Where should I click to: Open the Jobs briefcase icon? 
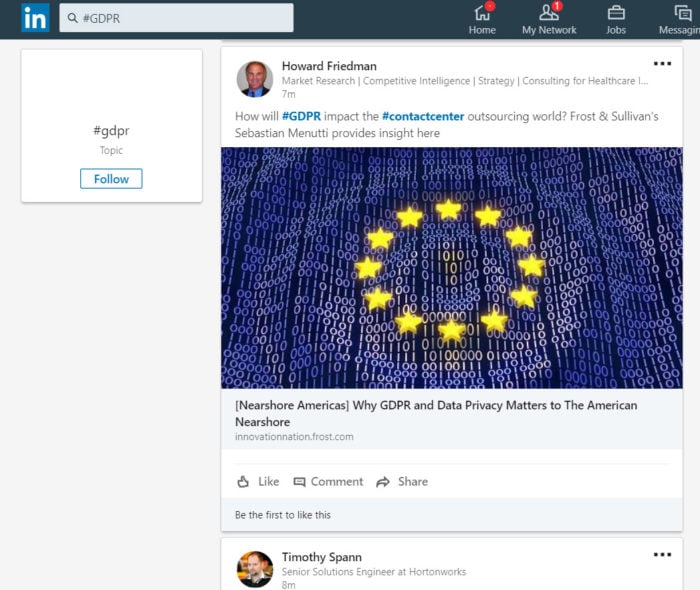(x=616, y=12)
